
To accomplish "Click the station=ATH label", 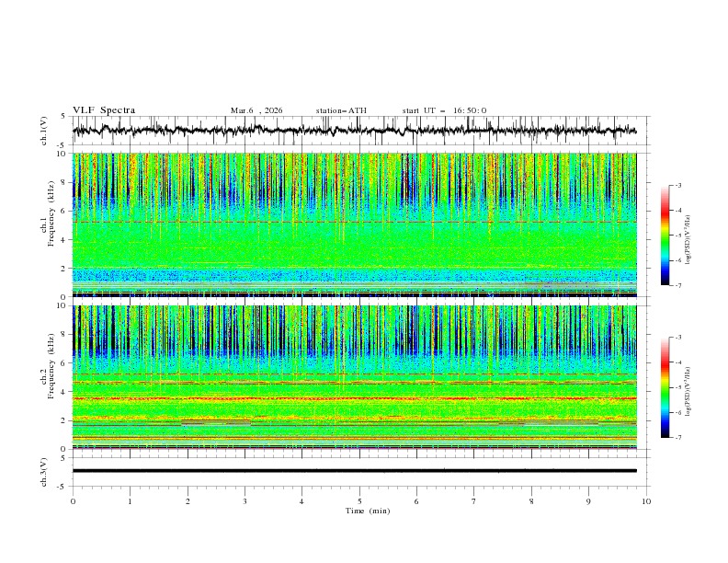I will click(x=341, y=110).
